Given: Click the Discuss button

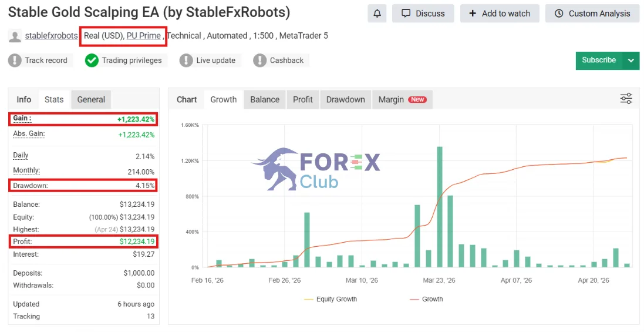Looking at the screenshot, I should 423,14.
